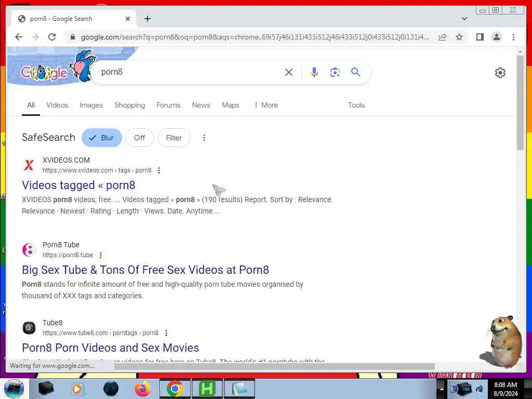
Task: Open options menu for the xvideos.com result
Action: [159, 170]
